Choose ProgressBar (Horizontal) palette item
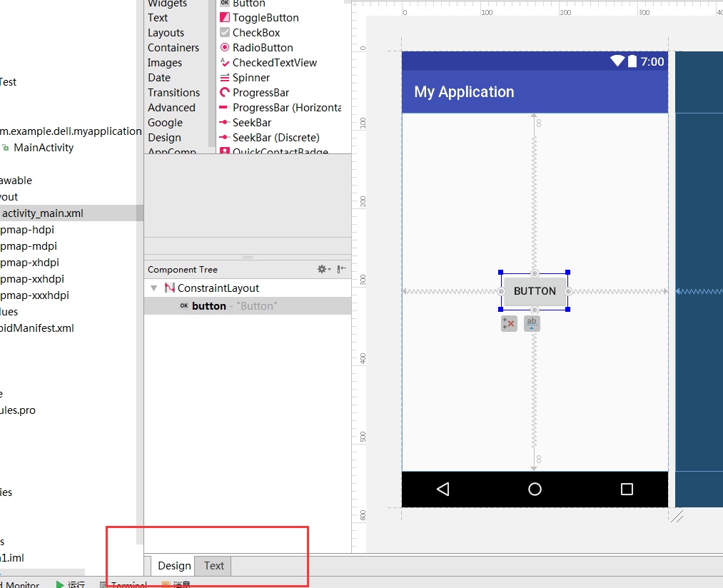723x588 pixels. coord(280,108)
